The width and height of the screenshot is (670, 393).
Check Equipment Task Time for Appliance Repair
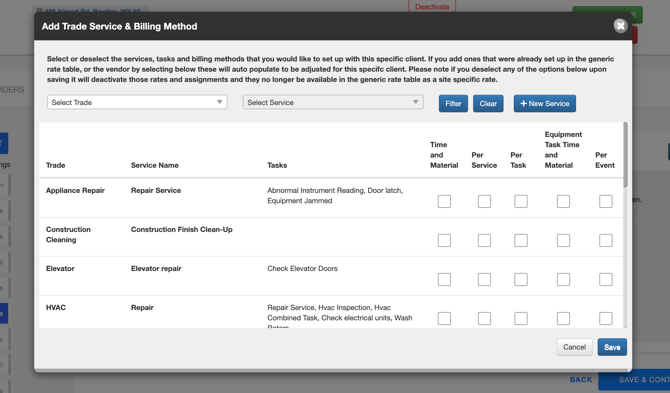pos(563,201)
